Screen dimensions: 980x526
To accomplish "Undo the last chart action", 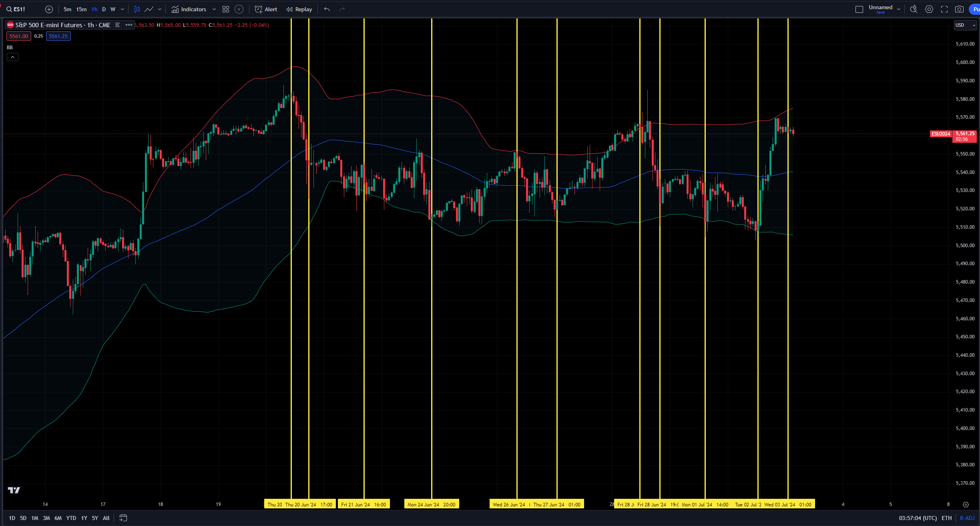I will [x=327, y=9].
